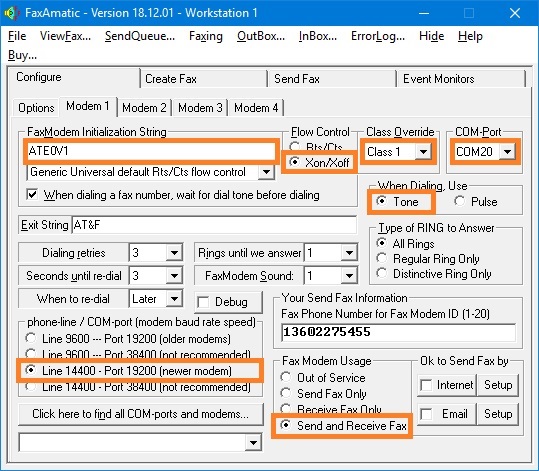Screen dimensions: 539x471
Task: Expand the Class Override dropdown
Action: (423, 152)
